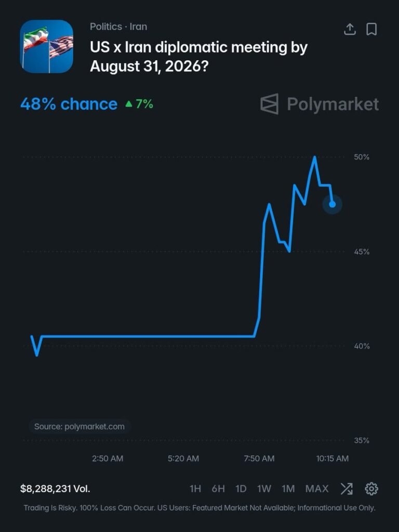
Task: Click the market title about August 31, 2026
Action: 198,57
